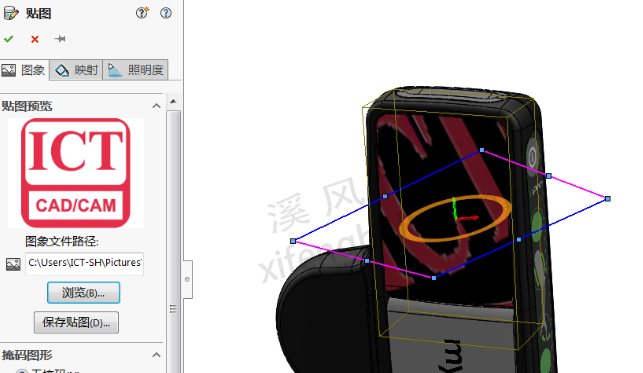This screenshot has width=643, height=373.
Task: Open help question mark icon
Action: pyautogui.click(x=166, y=13)
